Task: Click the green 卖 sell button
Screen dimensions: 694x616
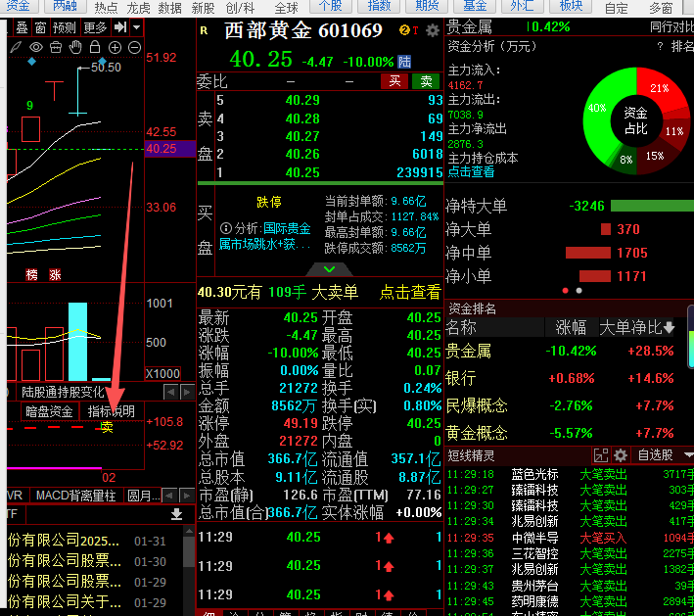Action: 426,81
